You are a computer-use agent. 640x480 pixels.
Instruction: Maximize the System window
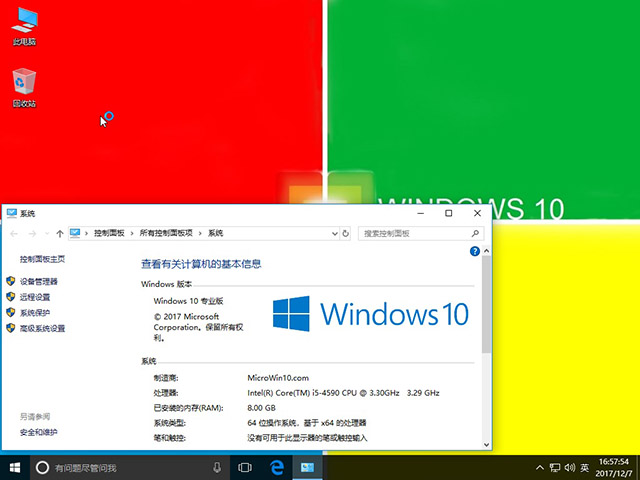point(449,213)
